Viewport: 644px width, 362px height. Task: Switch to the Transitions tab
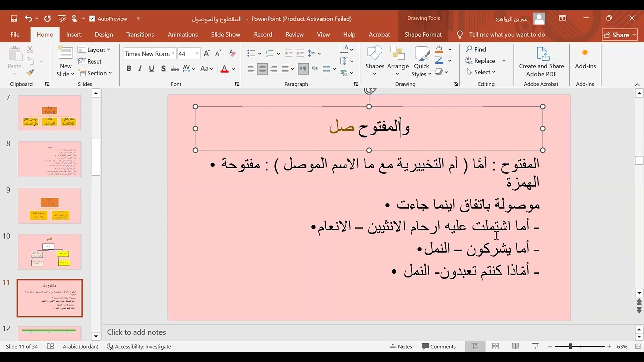140,34
